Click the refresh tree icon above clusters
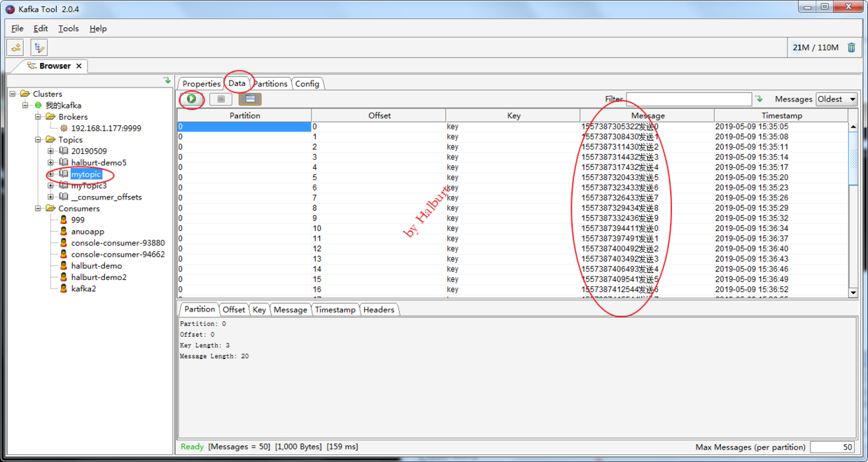The height and width of the screenshot is (462, 868). 167,80
